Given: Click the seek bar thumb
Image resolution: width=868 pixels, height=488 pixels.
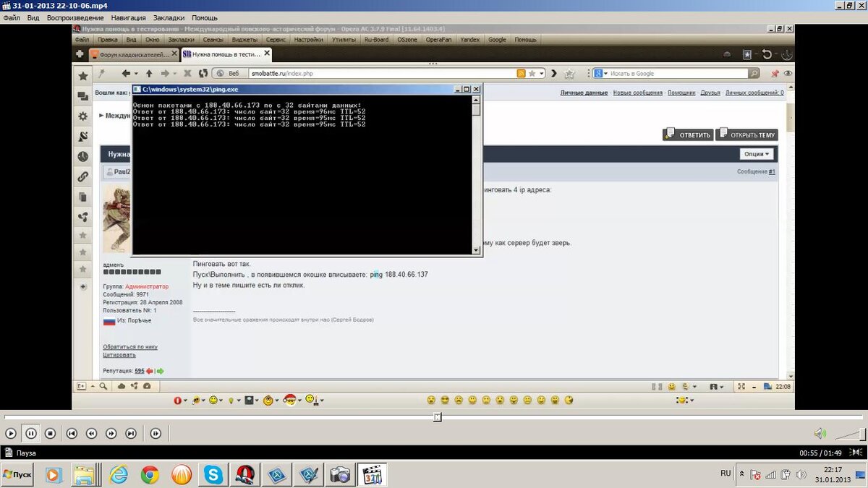Looking at the screenshot, I should 438,417.
